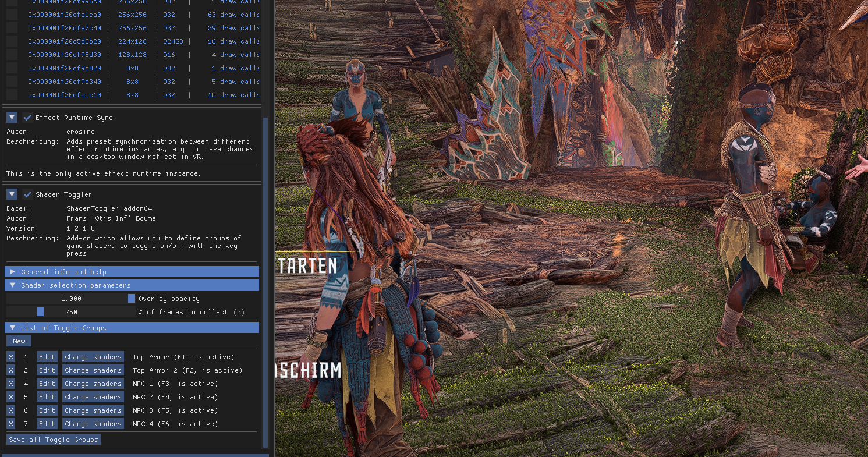Click Change shaders on Top Armor 2 row
The height and width of the screenshot is (457, 868).
tap(93, 370)
